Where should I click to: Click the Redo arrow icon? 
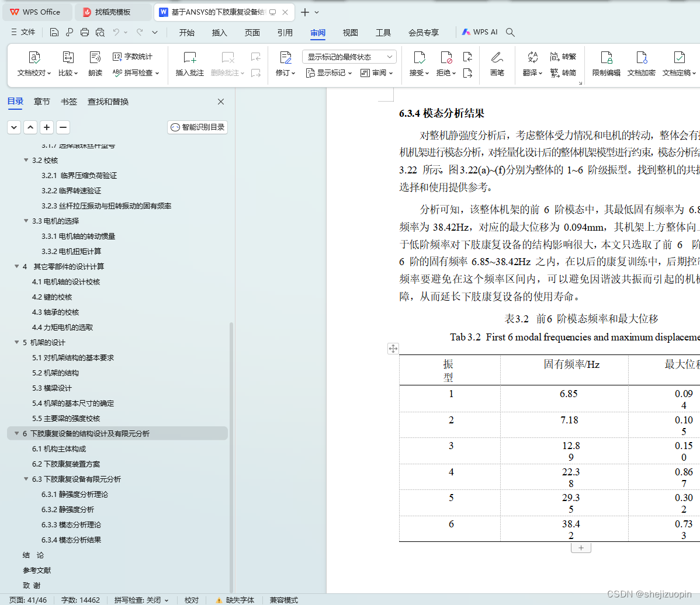140,32
